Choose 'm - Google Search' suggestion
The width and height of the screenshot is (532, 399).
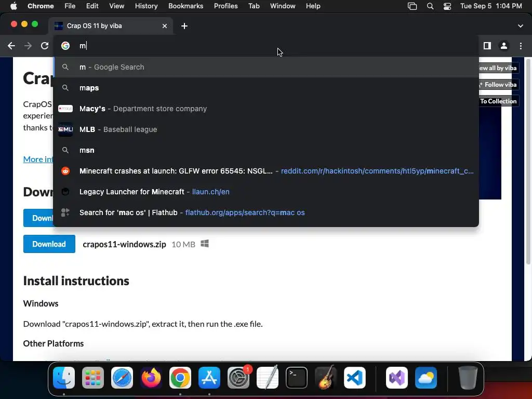[x=266, y=67]
